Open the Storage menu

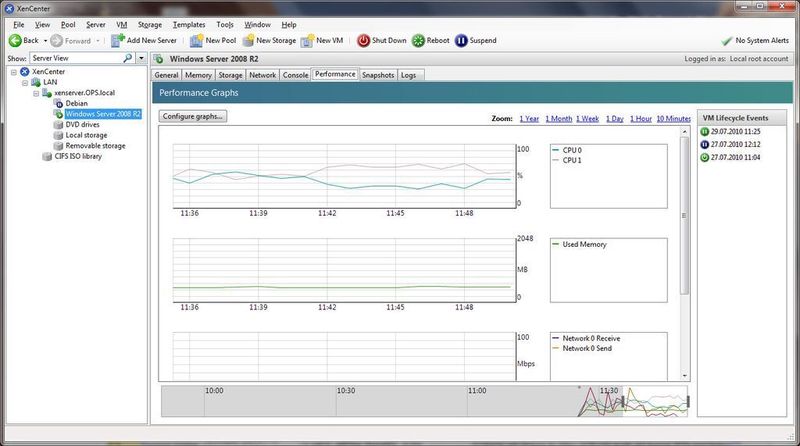pos(149,24)
